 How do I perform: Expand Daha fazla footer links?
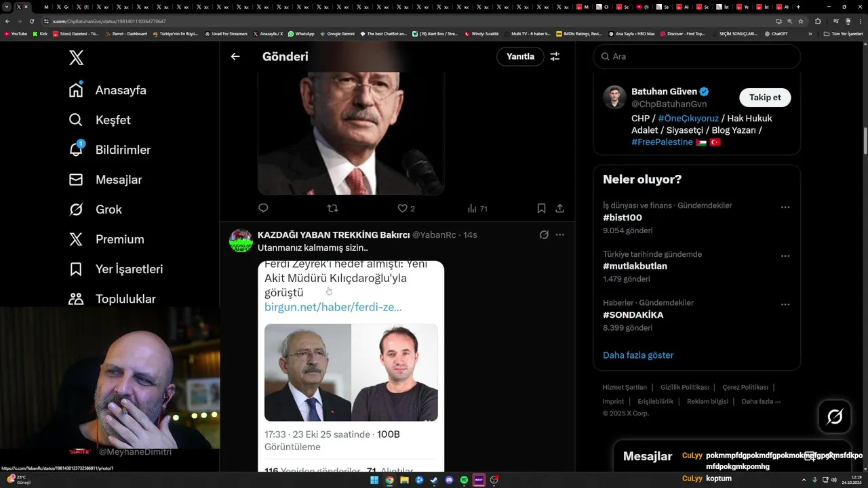point(761,401)
